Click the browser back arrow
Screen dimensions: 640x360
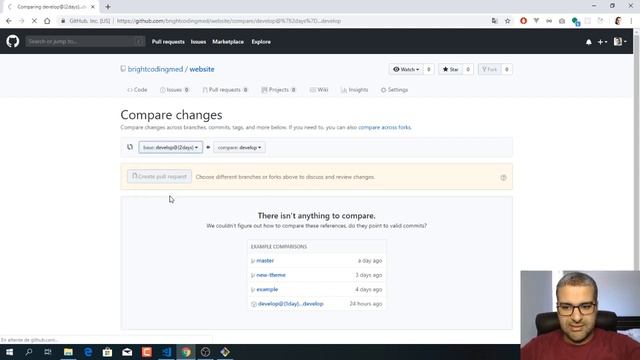(9, 21)
